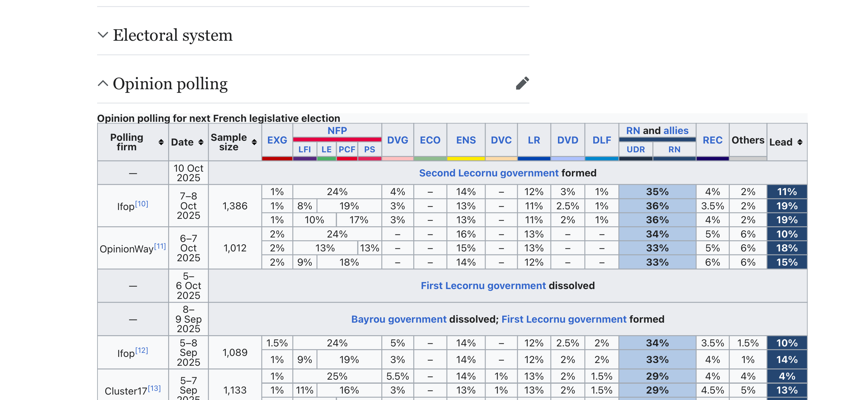The height and width of the screenshot is (400, 868).
Task: Open the NFP header link
Action: (x=337, y=131)
